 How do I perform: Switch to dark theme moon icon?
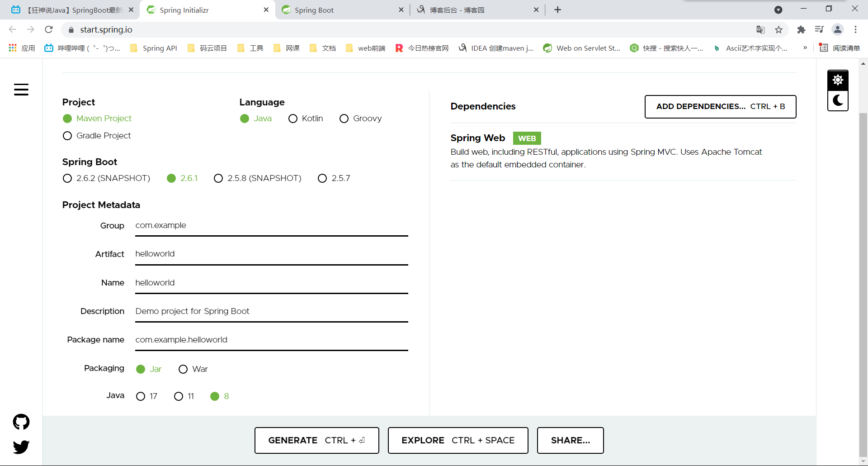pyautogui.click(x=838, y=100)
